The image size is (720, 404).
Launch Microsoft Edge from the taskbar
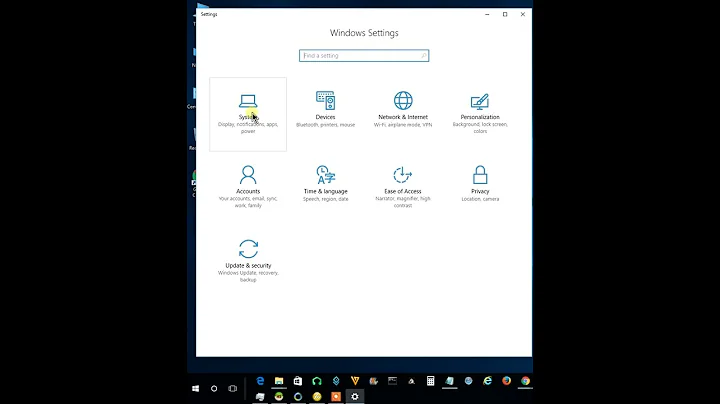pos(260,381)
